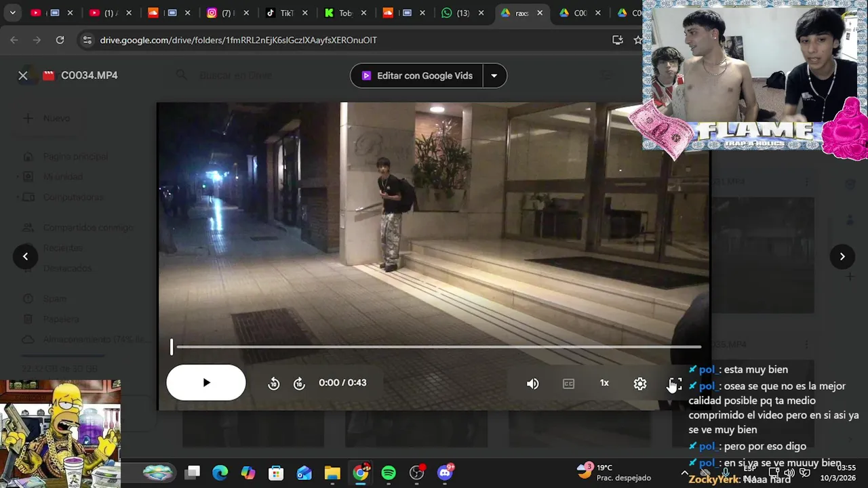The width and height of the screenshot is (868, 488).
Task: Open Copilot from the taskbar
Action: tap(248, 472)
